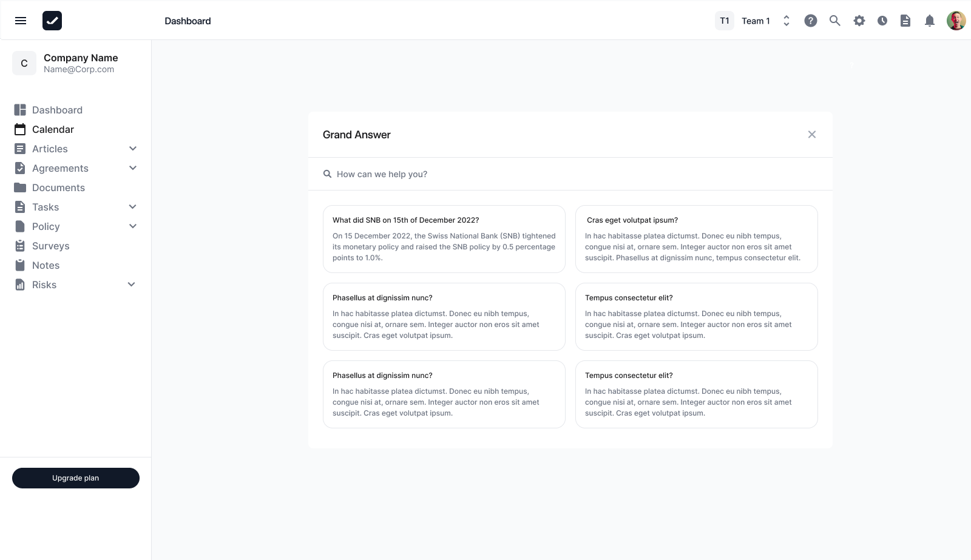
Task: Expand the Tasks submenu
Action: pyautogui.click(x=133, y=207)
